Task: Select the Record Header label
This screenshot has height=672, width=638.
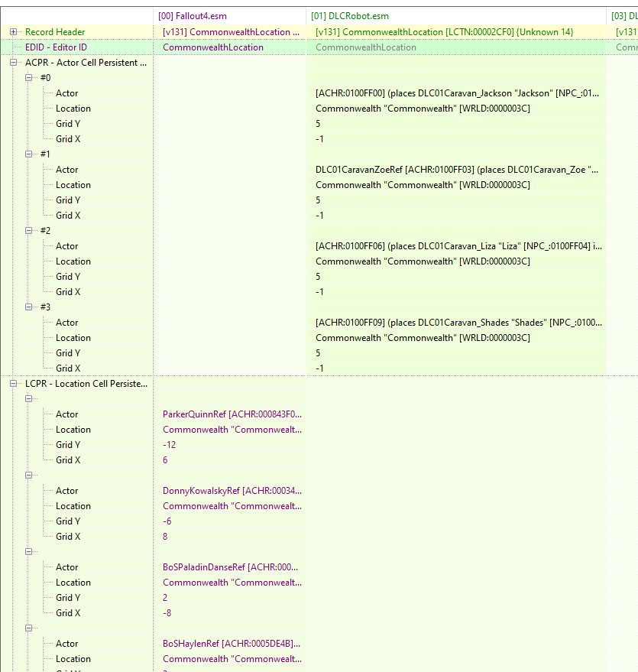Action: point(55,31)
